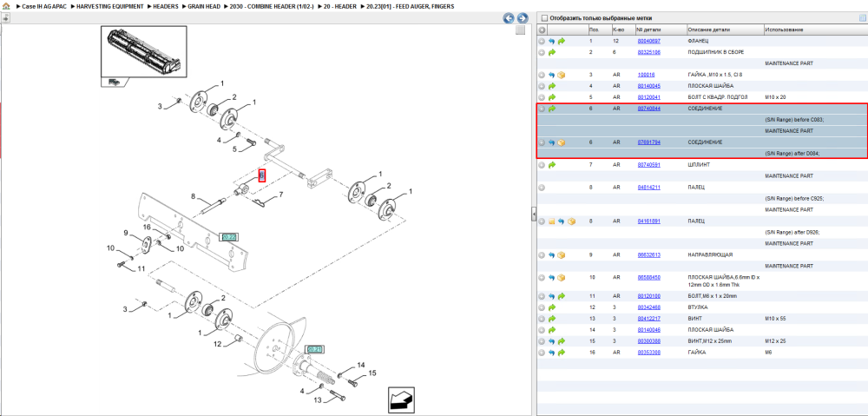Click box icon on ПАЛЕЦ 84161891 row
Viewport: 868px width, 416px height.
(x=571, y=221)
